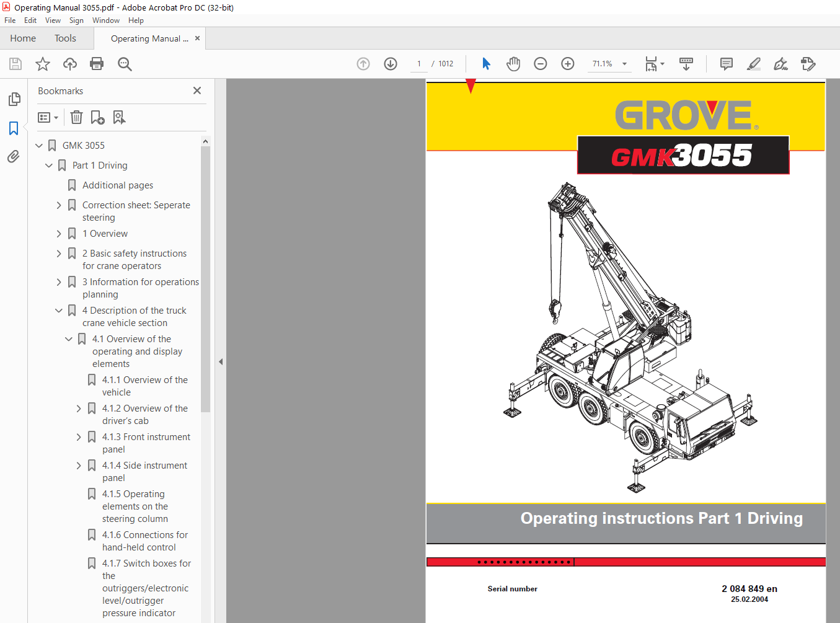
Task: Open the page thumbnails panel
Action: tap(14, 99)
